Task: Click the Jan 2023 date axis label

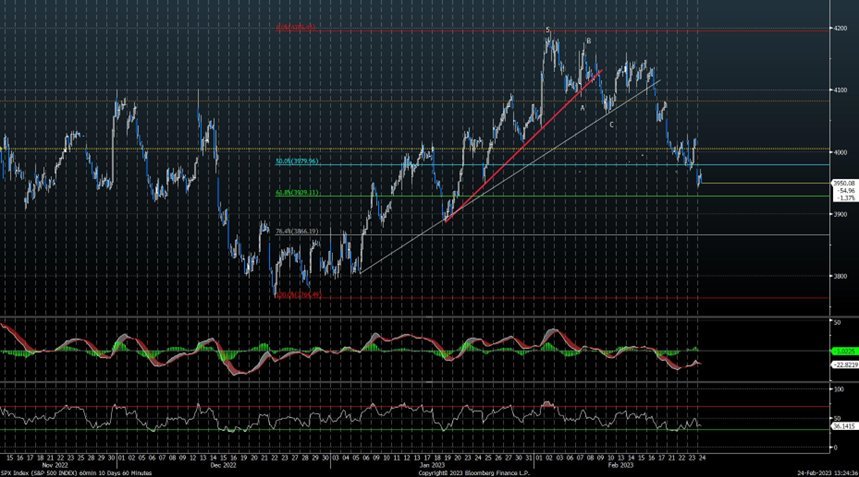Action: click(x=432, y=465)
